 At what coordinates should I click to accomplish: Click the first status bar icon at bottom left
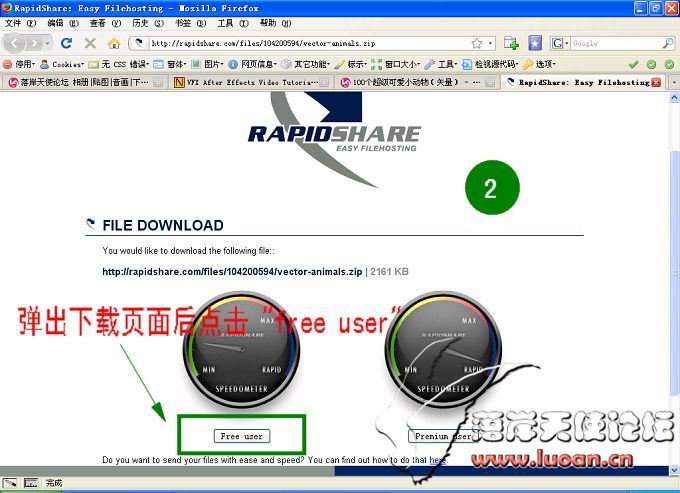(x=10, y=482)
